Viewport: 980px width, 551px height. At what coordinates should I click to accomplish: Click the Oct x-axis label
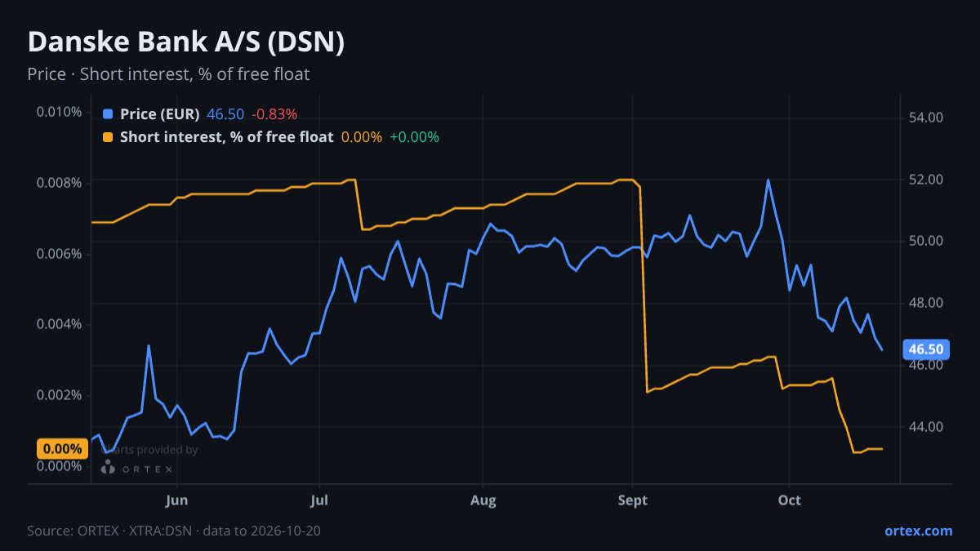[x=789, y=500]
